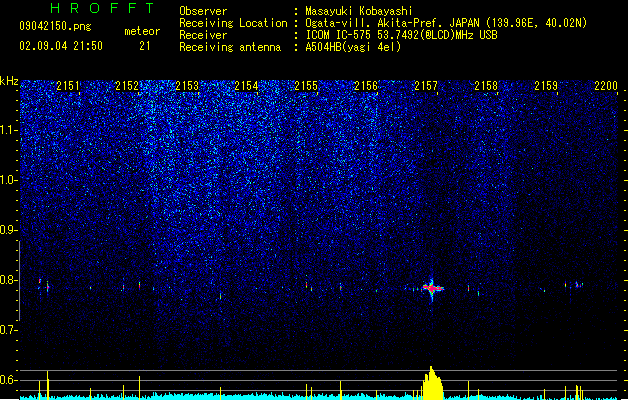Click observer name Masayuki Kobayashi
This screenshot has height=400, width=629.
click(359, 11)
